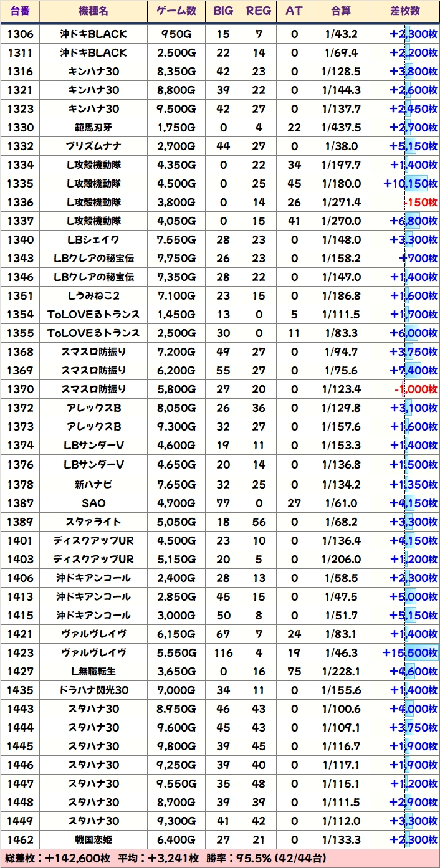Click the 1/437.5 combined rate cell
This screenshot has width=440, height=868.
[x=341, y=128]
